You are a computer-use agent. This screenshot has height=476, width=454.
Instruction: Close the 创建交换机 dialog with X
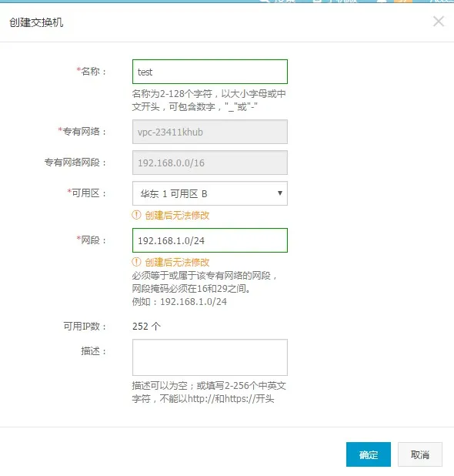tap(439, 22)
